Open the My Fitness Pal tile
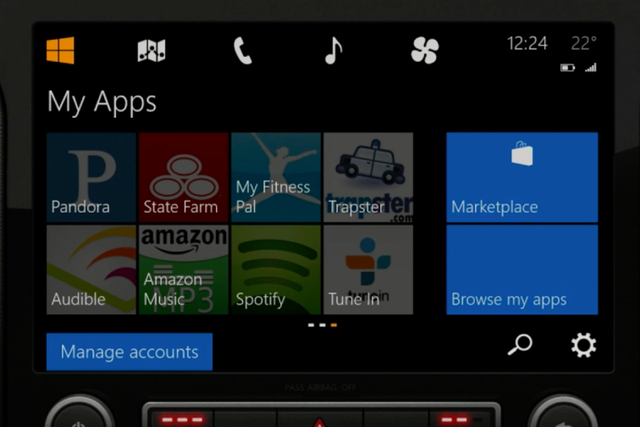Viewport: 640px width, 427px height. (x=276, y=177)
